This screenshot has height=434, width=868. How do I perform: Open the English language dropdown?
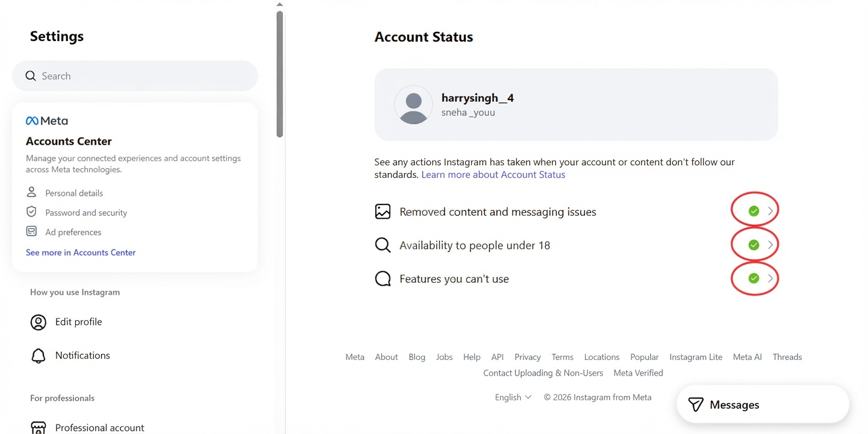pyautogui.click(x=513, y=397)
